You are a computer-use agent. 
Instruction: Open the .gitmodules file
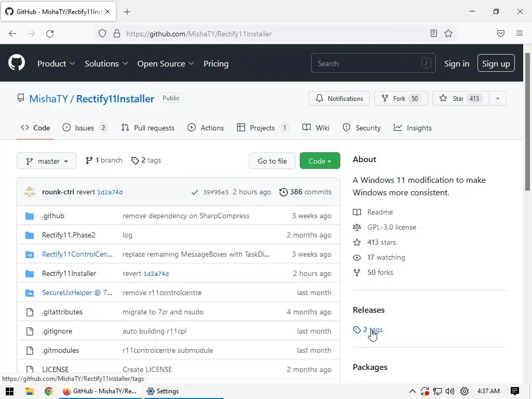60,350
